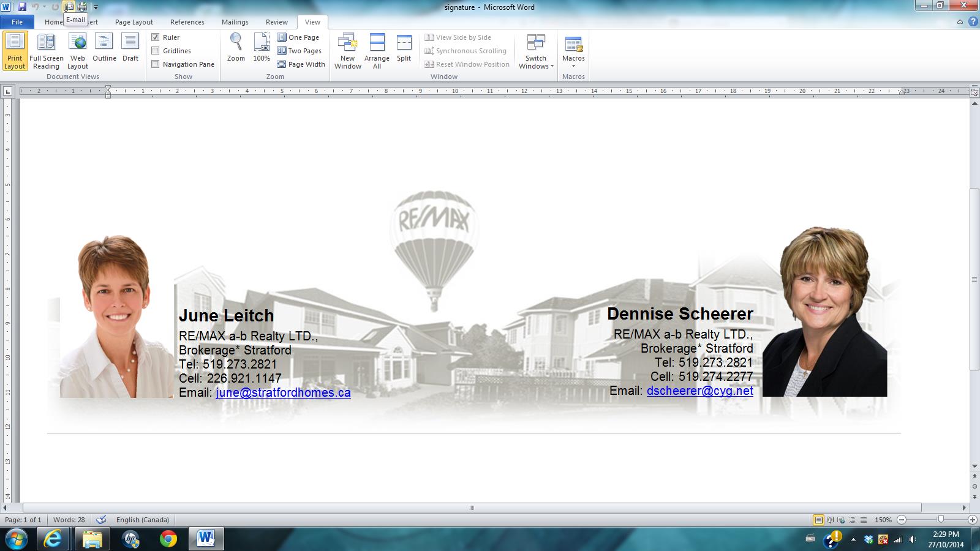Click the Quick Print icon in title bar
This screenshot has width=980, height=551.
pos(82,7)
